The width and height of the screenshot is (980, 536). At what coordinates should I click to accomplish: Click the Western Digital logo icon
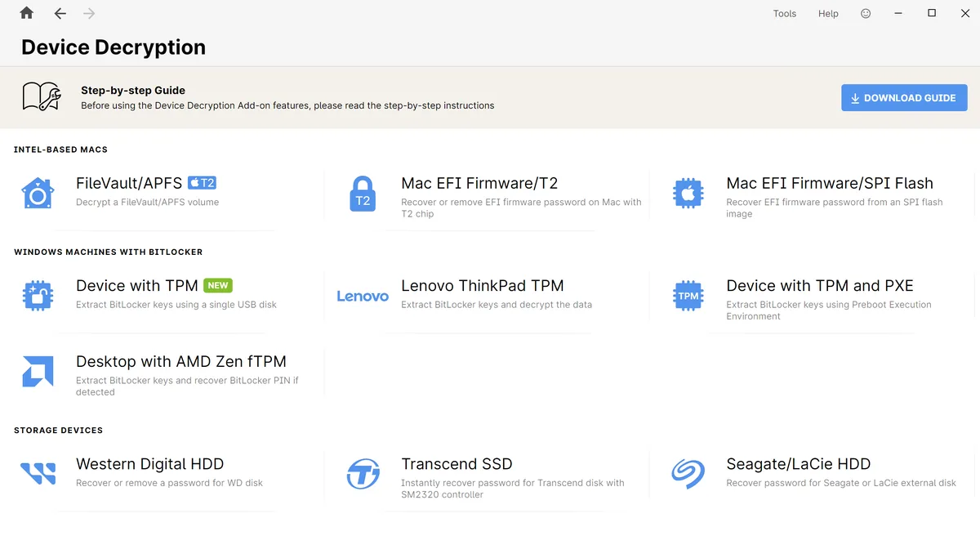pos(38,474)
